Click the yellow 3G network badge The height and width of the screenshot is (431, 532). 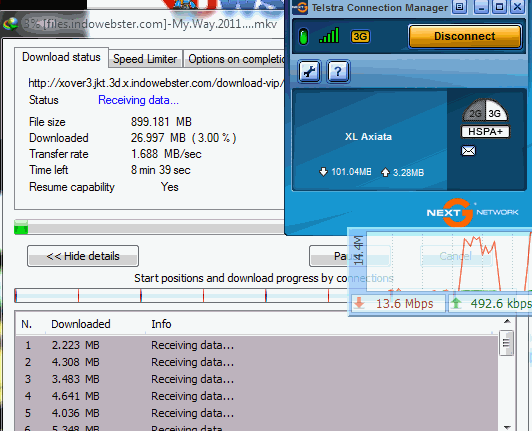(360, 36)
